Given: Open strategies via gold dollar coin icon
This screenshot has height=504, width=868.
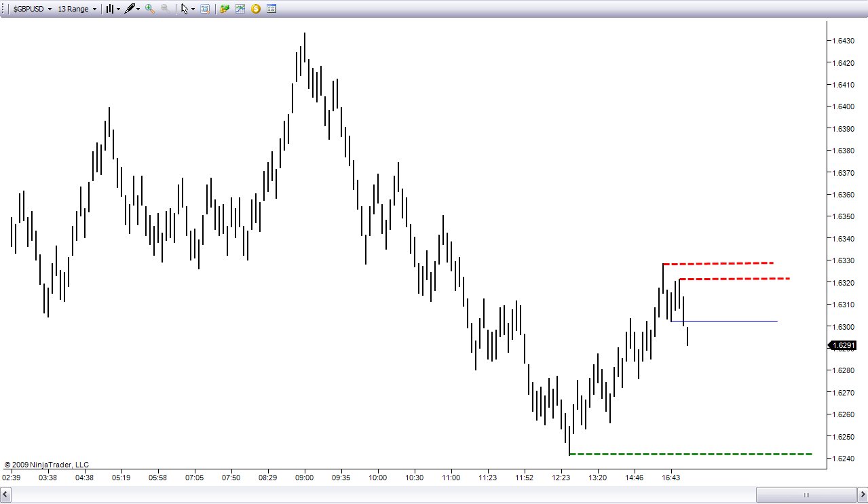Looking at the screenshot, I should point(256,9).
